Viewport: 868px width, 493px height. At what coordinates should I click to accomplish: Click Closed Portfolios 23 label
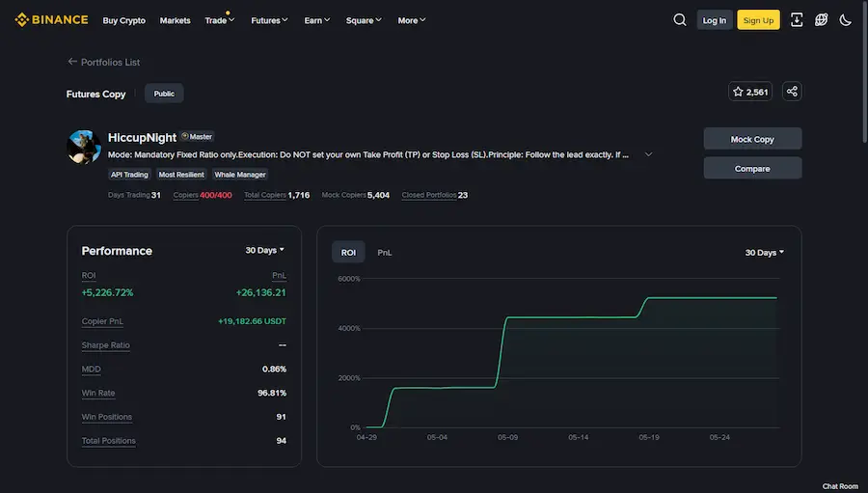pyautogui.click(x=435, y=195)
